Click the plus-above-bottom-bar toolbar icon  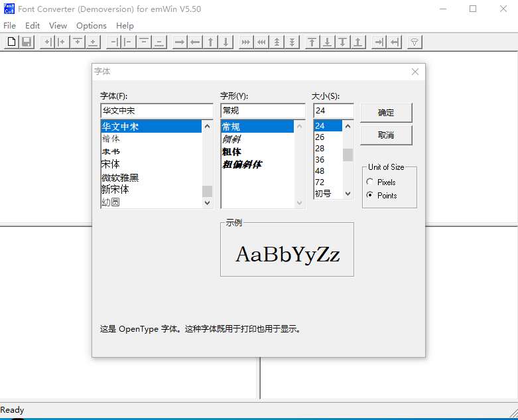pyautogui.click(x=93, y=42)
